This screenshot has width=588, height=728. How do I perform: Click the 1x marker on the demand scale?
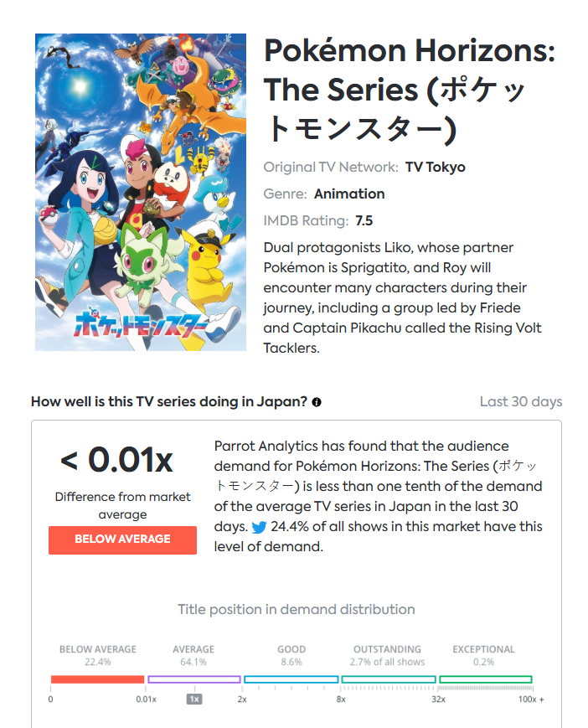(x=194, y=700)
